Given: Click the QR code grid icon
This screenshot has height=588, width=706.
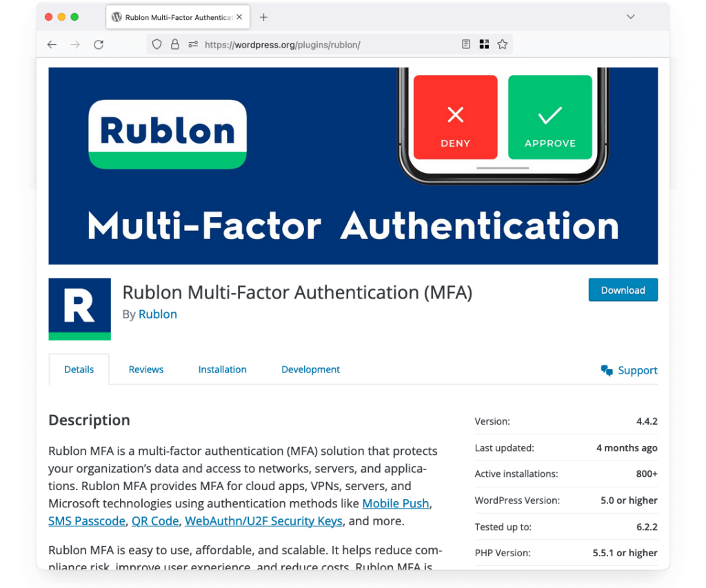Looking at the screenshot, I should coord(484,44).
